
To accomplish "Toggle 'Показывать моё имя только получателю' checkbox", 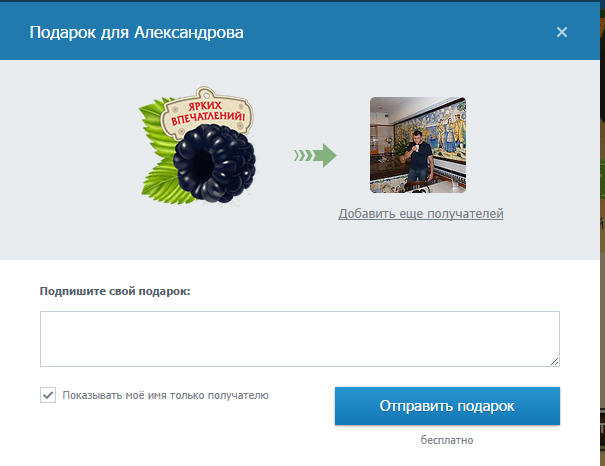I will pos(48,395).
